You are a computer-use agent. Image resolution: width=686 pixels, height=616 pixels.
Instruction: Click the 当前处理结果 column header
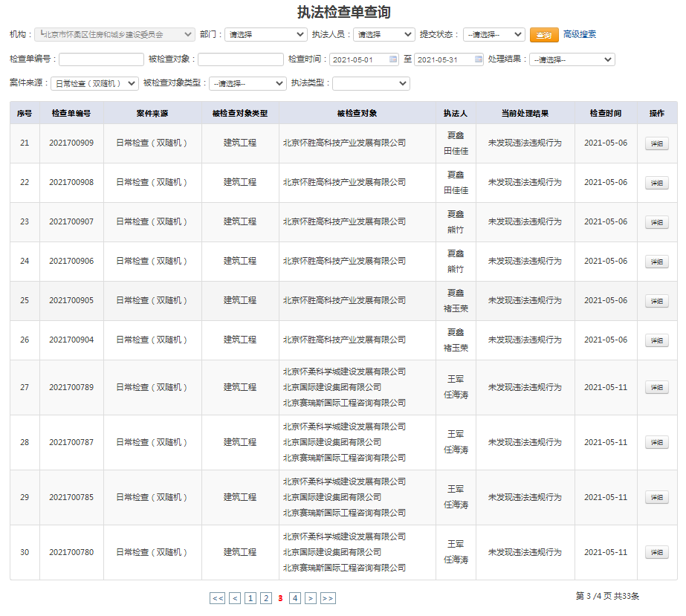tap(525, 113)
